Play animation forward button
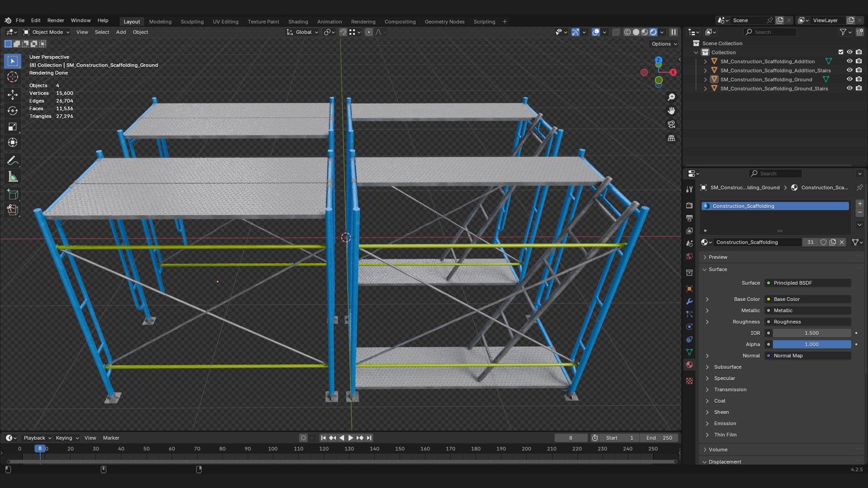Viewport: 868px width, 488px height. (350, 438)
